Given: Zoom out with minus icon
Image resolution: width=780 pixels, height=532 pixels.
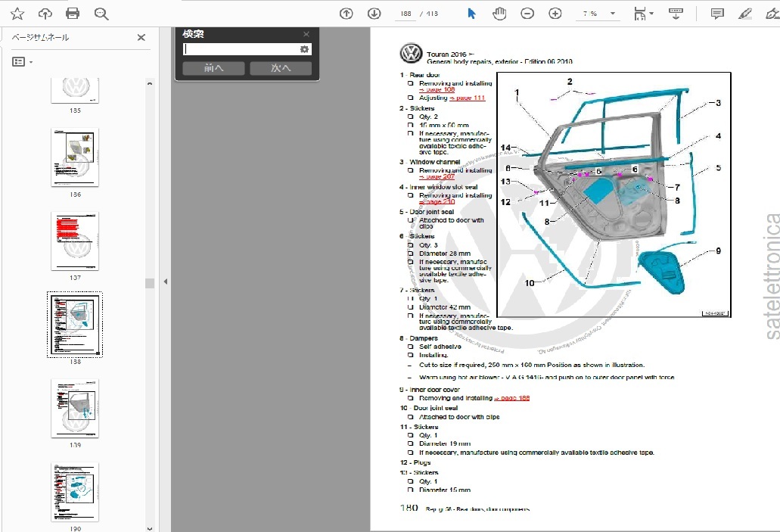Looking at the screenshot, I should point(527,14).
